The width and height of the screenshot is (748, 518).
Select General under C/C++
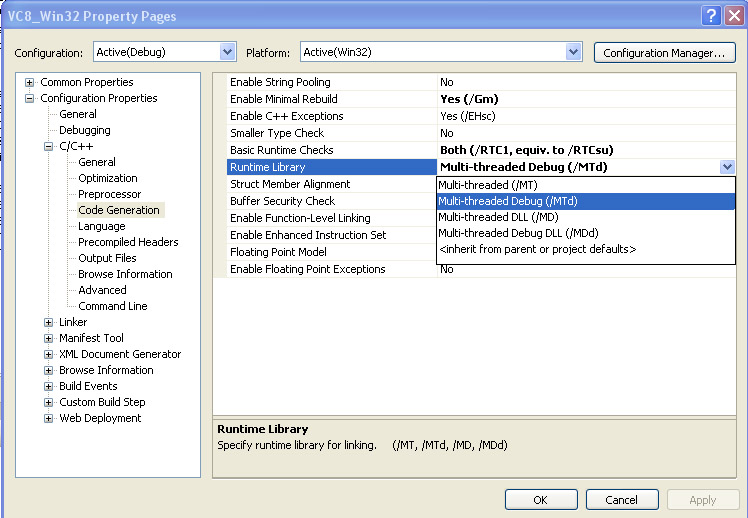tap(97, 162)
